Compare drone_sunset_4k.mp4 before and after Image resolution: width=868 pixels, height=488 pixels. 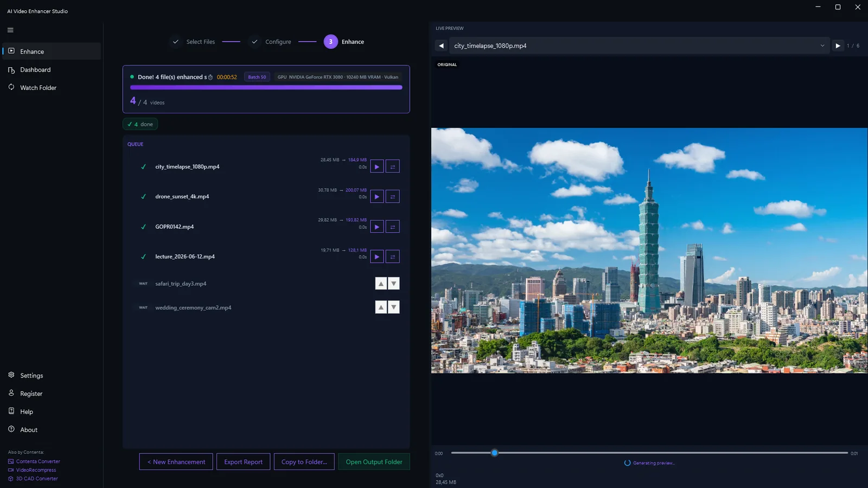[x=393, y=196]
